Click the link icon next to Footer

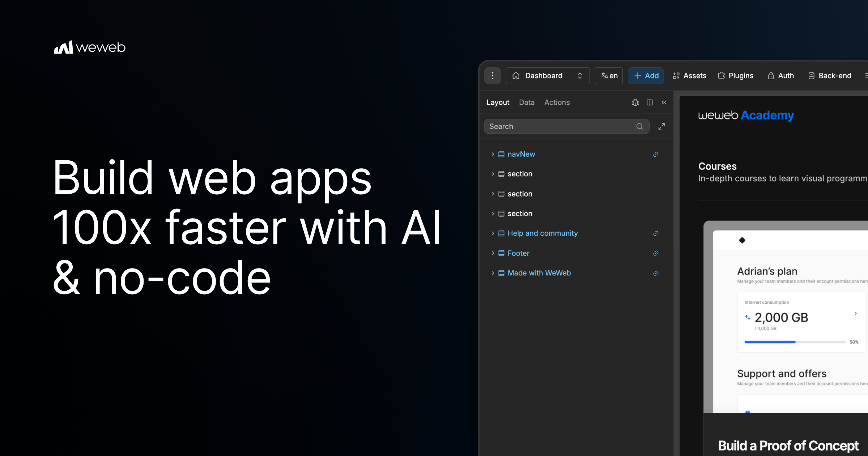(656, 253)
